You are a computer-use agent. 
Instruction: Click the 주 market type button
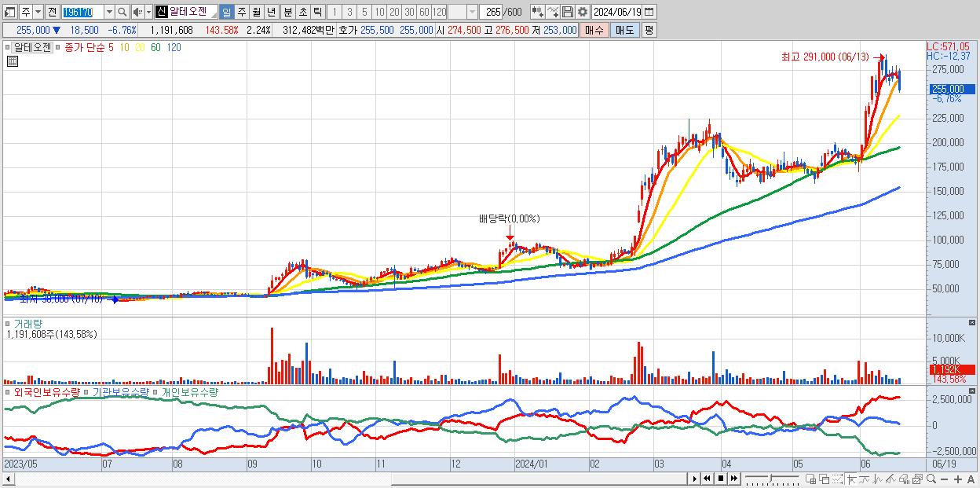click(25, 12)
